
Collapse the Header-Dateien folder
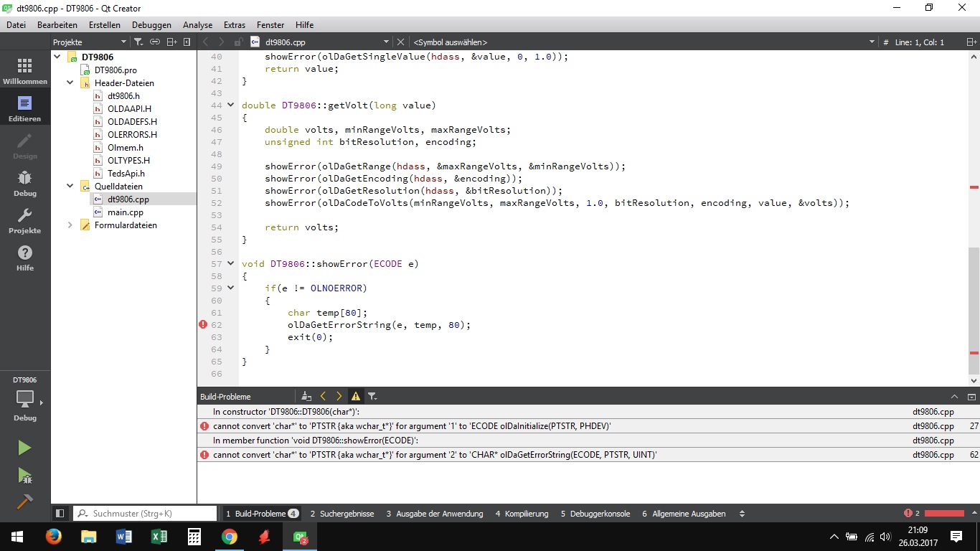(x=70, y=83)
